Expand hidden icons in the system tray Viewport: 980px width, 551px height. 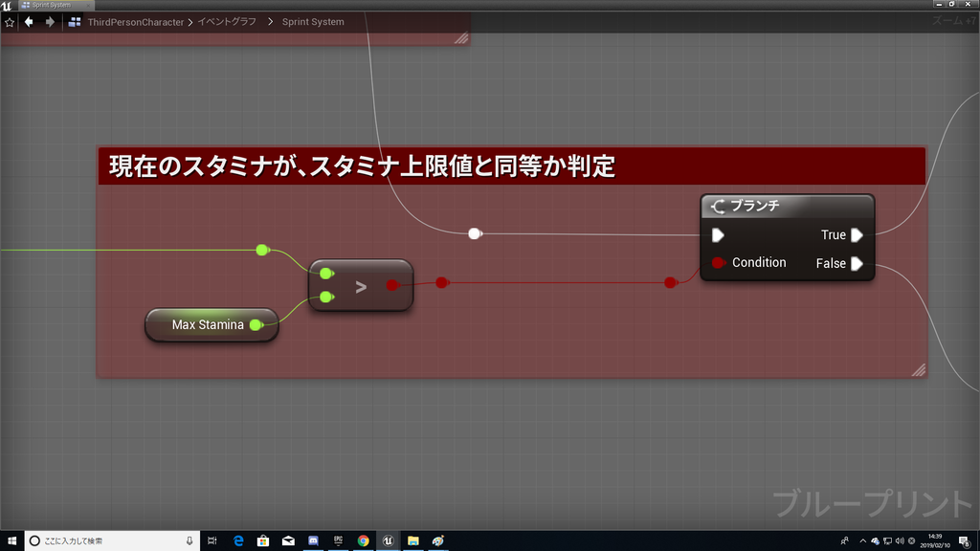tap(862, 541)
